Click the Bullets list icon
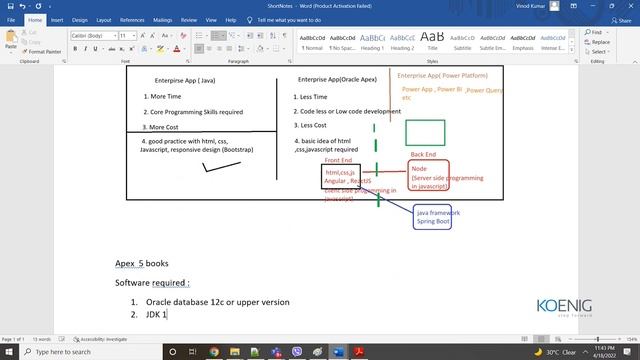Image resolution: width=640 pixels, height=360 pixels. [x=199, y=36]
